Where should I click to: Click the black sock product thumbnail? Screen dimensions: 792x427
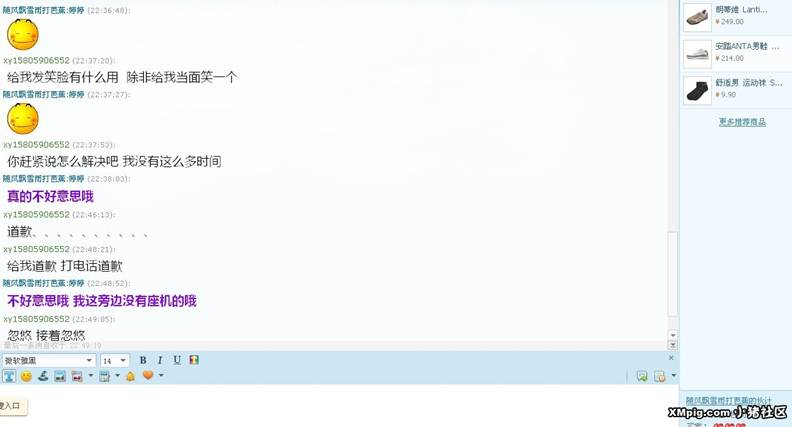click(x=698, y=90)
